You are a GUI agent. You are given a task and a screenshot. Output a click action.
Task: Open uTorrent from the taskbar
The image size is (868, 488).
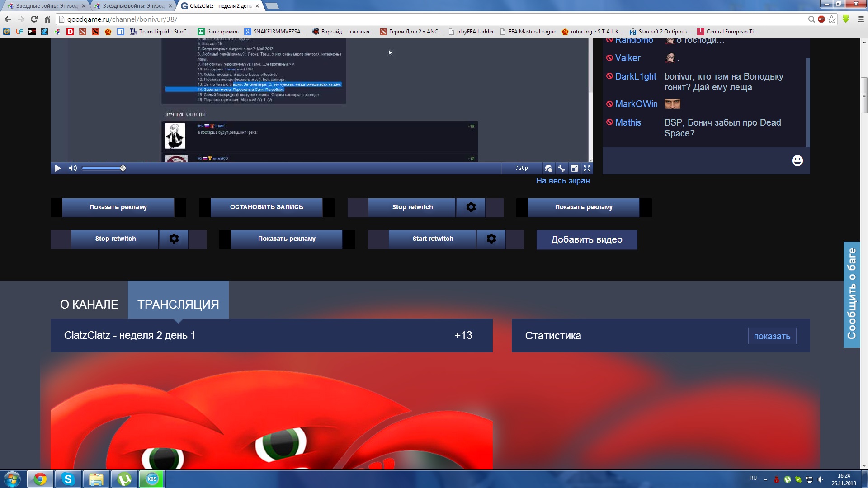124,479
